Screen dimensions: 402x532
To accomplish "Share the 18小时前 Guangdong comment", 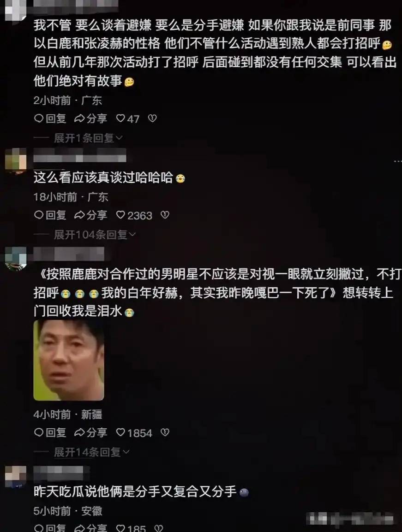I will (x=91, y=215).
